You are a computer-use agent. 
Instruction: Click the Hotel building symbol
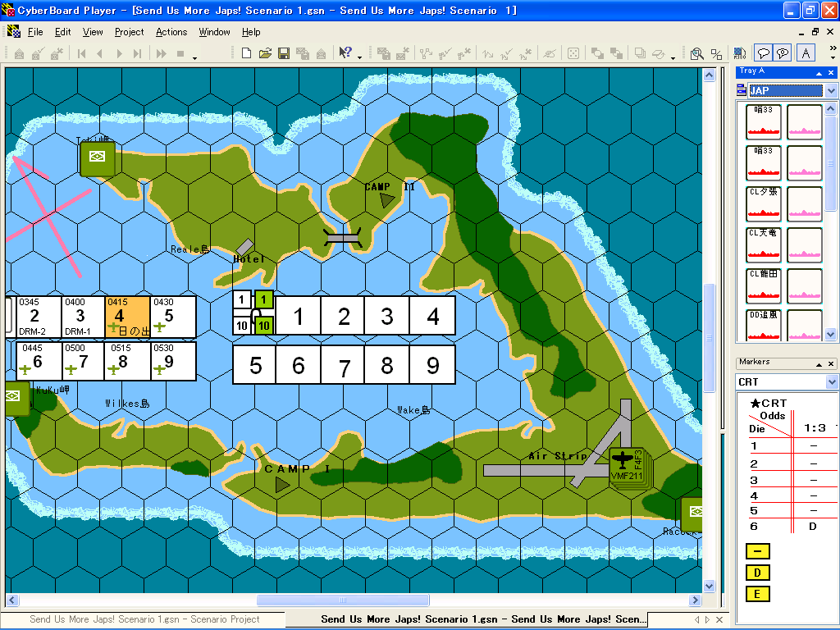coord(244,246)
